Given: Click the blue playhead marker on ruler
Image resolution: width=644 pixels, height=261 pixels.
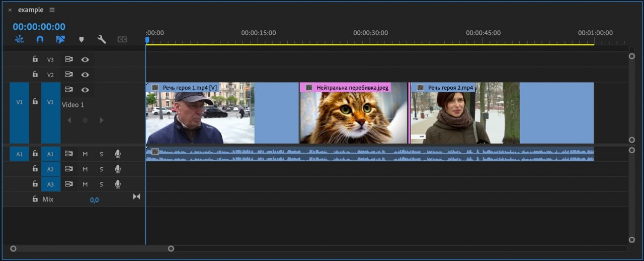Looking at the screenshot, I should pyautogui.click(x=147, y=40).
